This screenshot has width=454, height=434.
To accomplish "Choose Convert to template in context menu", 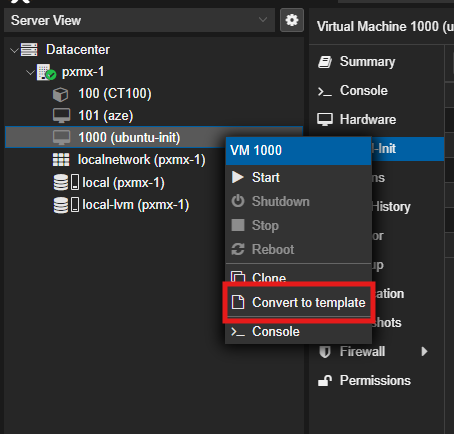I will tap(298, 302).
